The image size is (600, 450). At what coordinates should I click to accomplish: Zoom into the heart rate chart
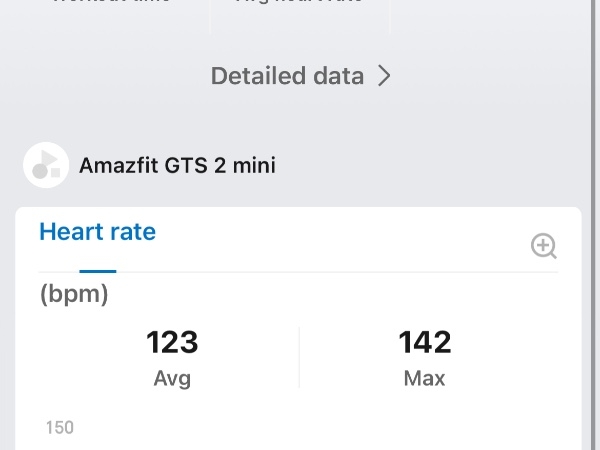pyautogui.click(x=543, y=246)
